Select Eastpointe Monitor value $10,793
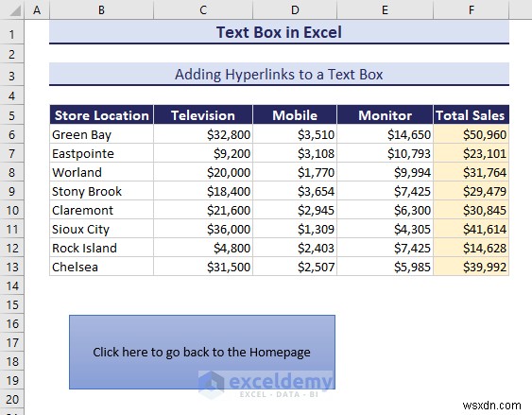 tap(386, 153)
